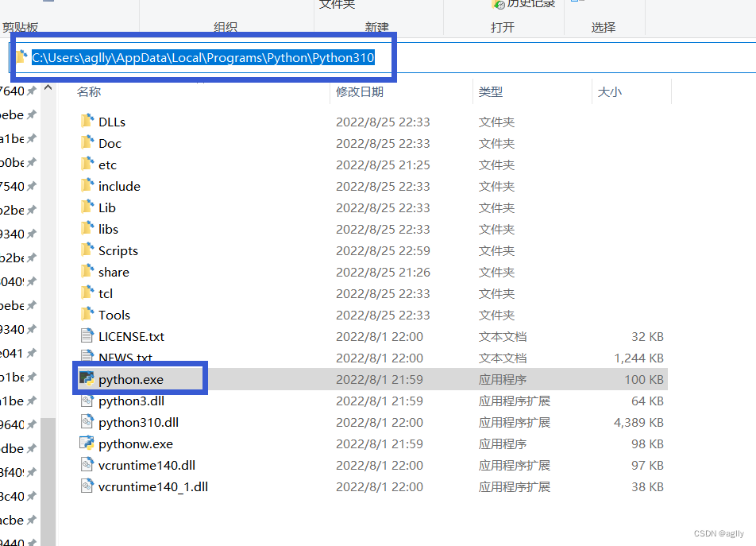Click the 2022/8/25 22:59 date of Scripts
This screenshot has width=756, height=546.
point(383,251)
